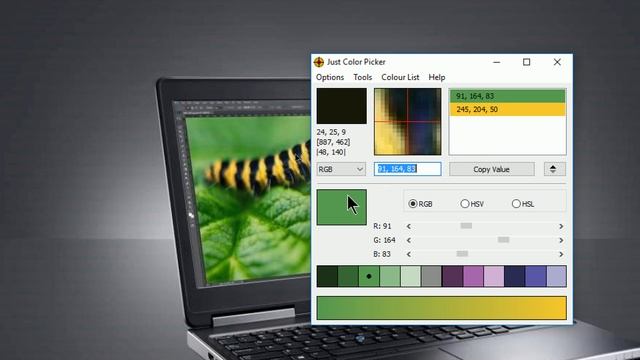Pick the light pink-lilac palette swatch
Image resolution: width=640 pixels, height=360 pixels.
494,276
